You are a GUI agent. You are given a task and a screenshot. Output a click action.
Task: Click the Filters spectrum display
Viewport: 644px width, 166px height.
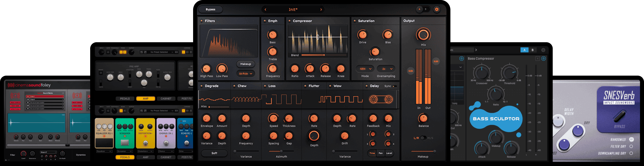point(229,41)
